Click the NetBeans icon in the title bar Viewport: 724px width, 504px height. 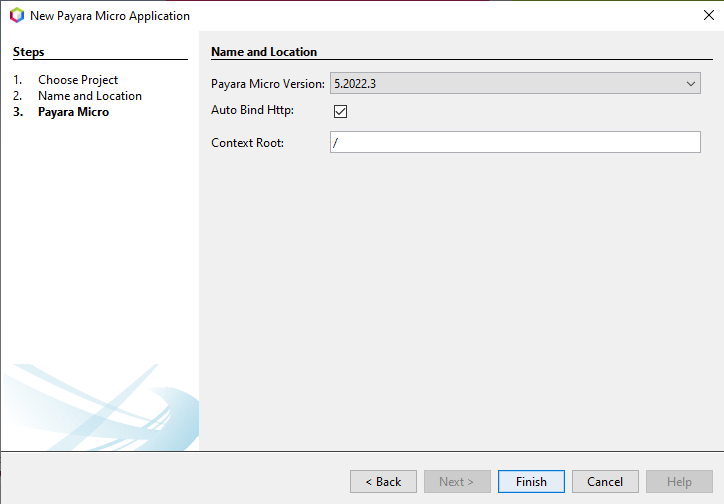[16, 16]
